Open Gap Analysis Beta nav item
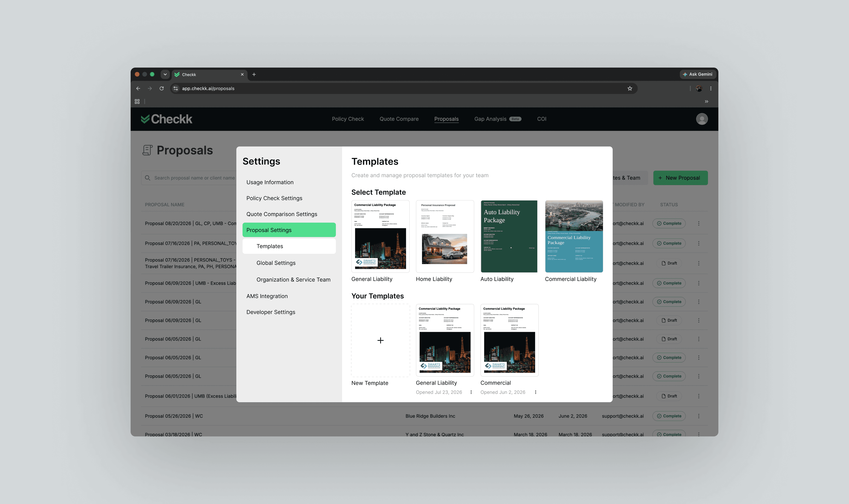The image size is (849, 504). pos(497,119)
